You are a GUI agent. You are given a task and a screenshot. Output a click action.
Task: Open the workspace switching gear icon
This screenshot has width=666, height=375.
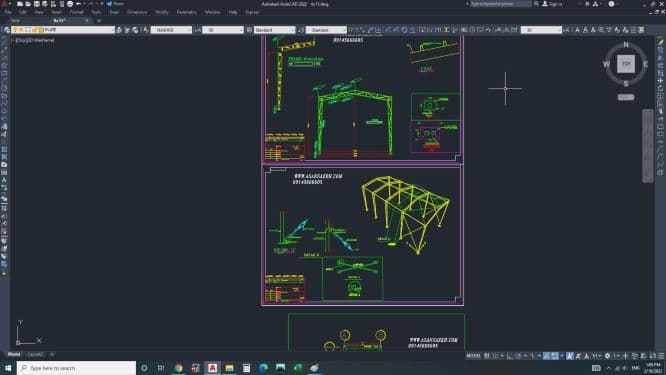pos(607,356)
